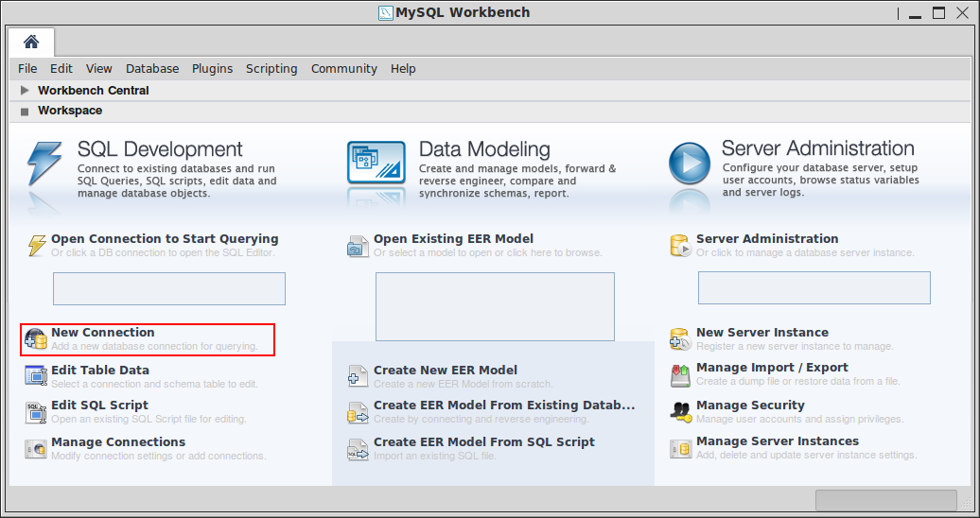Click the Server Administration play icon

pos(690,163)
